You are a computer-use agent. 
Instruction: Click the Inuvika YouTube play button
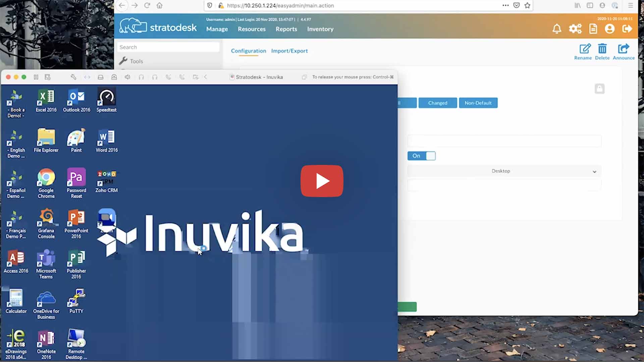tap(322, 181)
